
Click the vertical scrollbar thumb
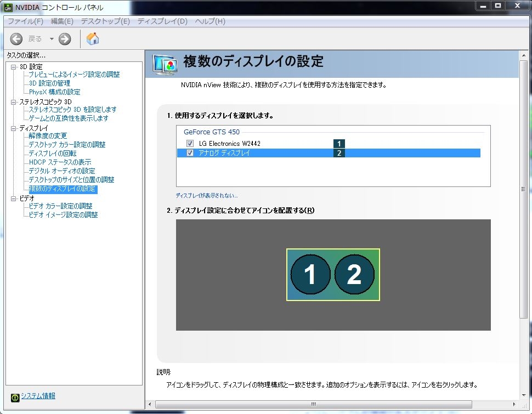(523, 189)
